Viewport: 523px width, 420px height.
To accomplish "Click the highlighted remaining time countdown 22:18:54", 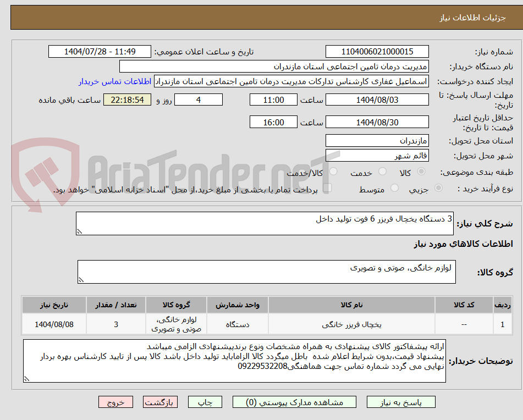I will click(126, 100).
